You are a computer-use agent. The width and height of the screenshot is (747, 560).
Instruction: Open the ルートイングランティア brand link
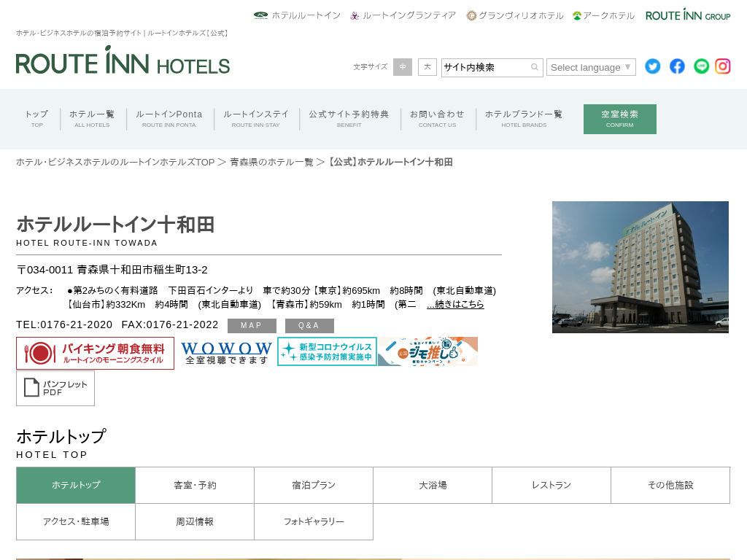click(x=403, y=15)
